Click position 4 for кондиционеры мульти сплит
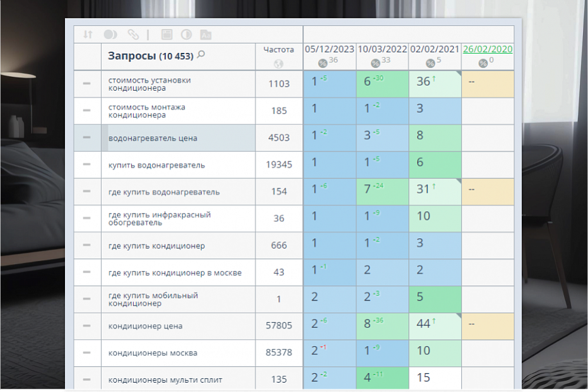The width and height of the screenshot is (588, 392). [367, 378]
